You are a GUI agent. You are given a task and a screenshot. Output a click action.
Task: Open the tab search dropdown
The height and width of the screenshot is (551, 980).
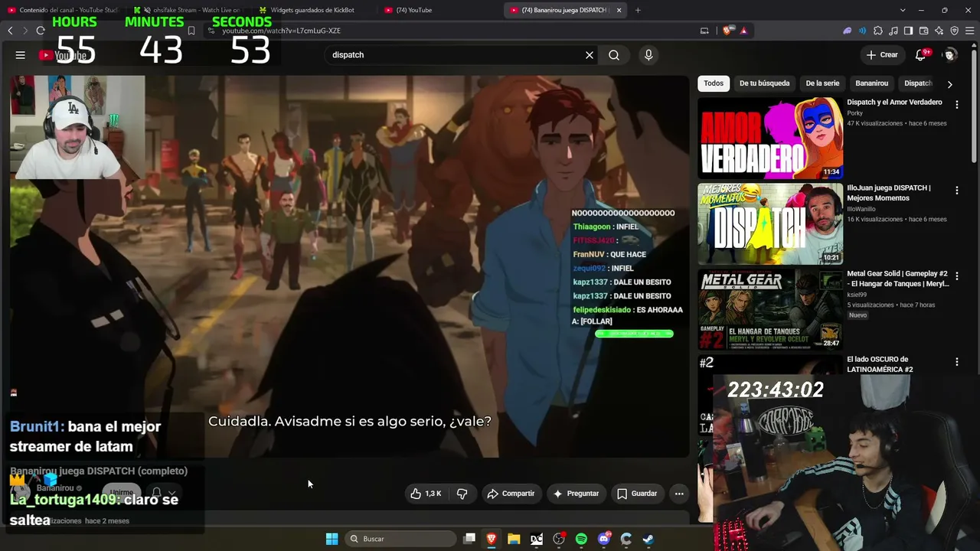coord(903,10)
